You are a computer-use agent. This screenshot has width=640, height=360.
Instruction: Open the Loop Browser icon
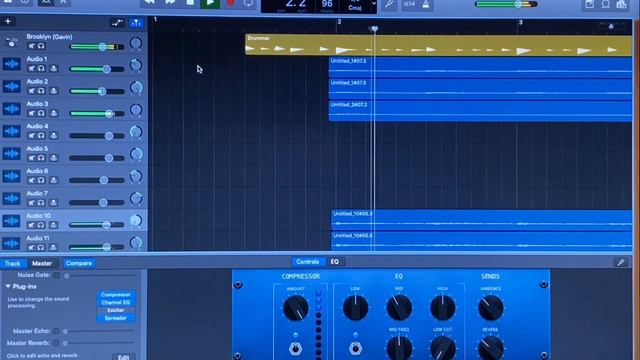point(606,4)
